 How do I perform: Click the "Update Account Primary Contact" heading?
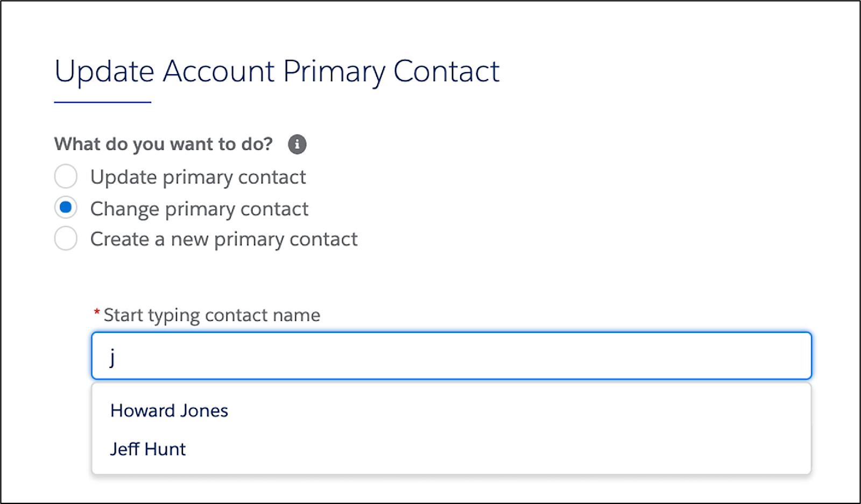click(276, 71)
